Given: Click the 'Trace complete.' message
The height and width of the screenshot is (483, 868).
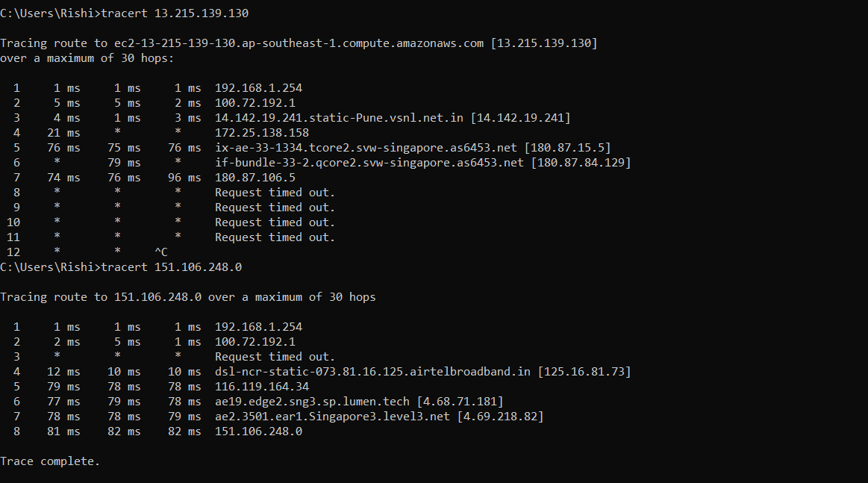Looking at the screenshot, I should tap(49, 461).
